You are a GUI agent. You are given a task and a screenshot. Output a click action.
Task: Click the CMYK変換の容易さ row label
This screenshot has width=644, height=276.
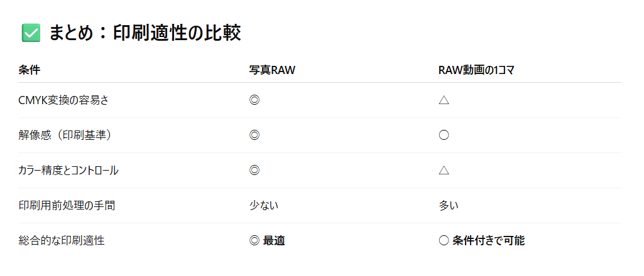[x=63, y=100]
